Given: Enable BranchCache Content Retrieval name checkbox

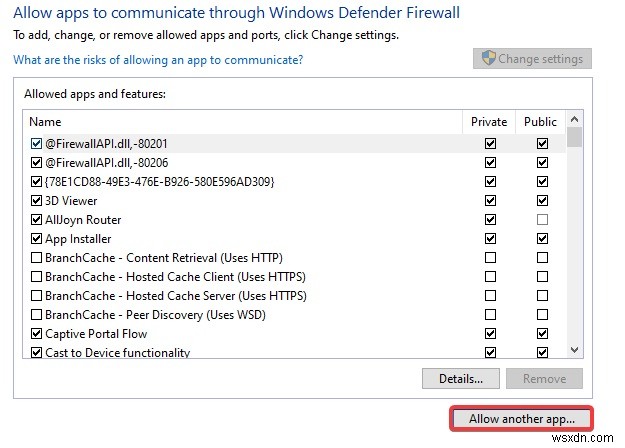Looking at the screenshot, I should 36,258.
